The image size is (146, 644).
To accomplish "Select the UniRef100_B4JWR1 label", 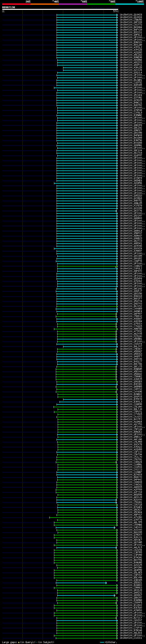I will tap(131, 80).
